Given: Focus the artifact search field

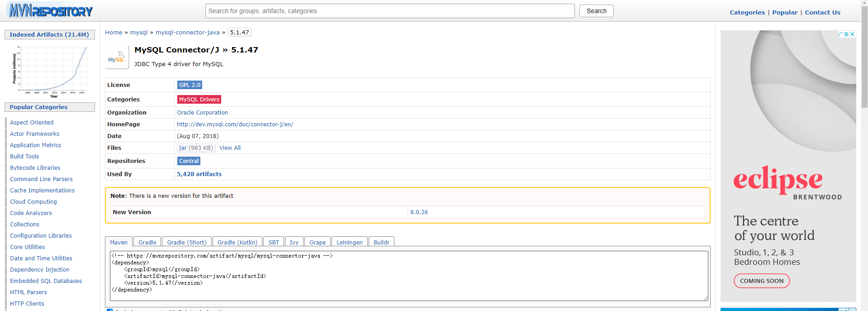Looking at the screenshot, I should [x=390, y=11].
